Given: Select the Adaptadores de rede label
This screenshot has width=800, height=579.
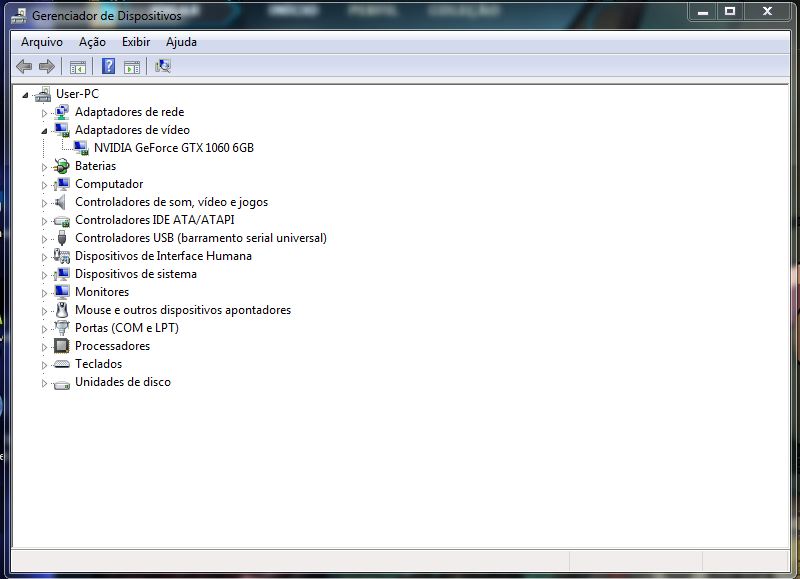Looking at the screenshot, I should point(130,112).
